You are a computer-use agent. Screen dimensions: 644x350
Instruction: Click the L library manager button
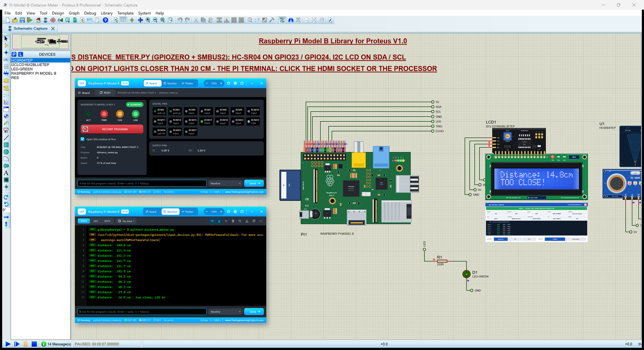pos(20,54)
